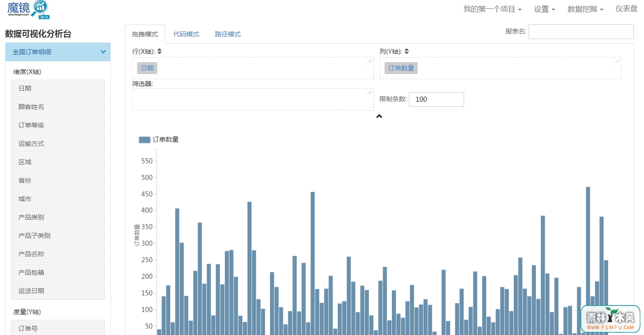Click the 数据可视化分析台 title

click(x=38, y=34)
